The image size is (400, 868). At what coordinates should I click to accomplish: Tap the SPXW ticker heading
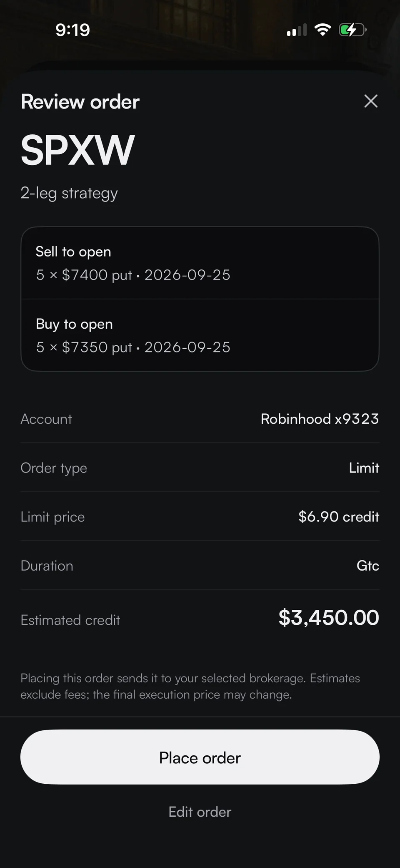tap(78, 150)
